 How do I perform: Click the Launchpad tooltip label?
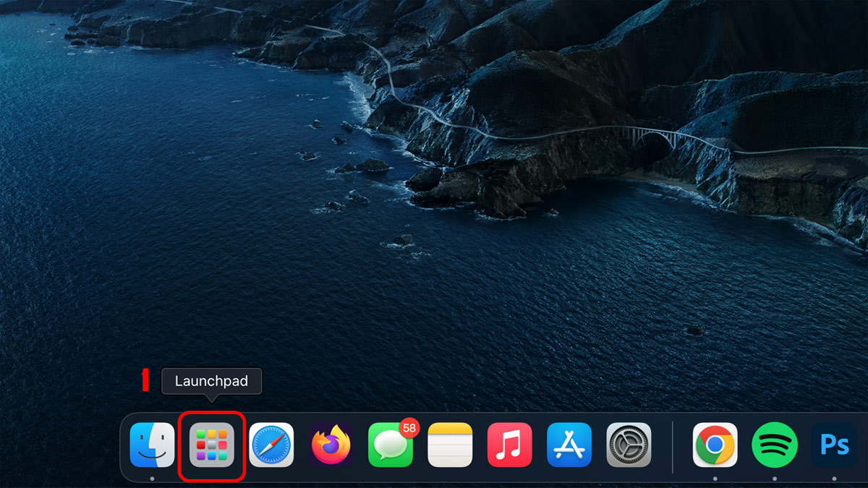click(x=211, y=382)
